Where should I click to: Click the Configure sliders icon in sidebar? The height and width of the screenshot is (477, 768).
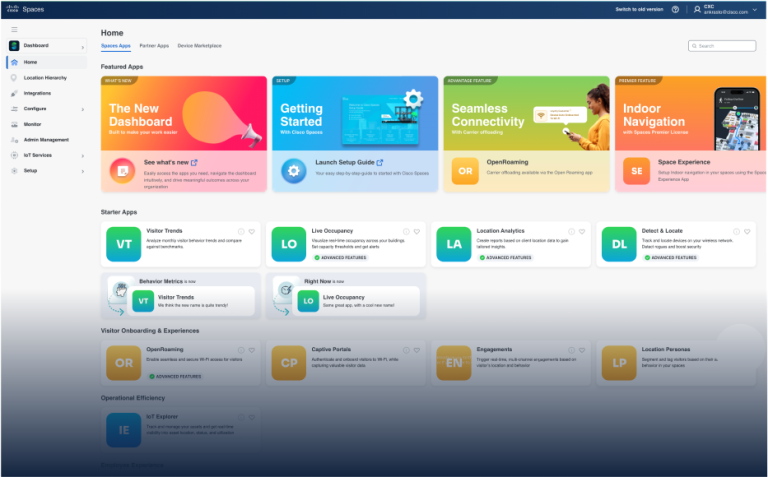pos(14,109)
